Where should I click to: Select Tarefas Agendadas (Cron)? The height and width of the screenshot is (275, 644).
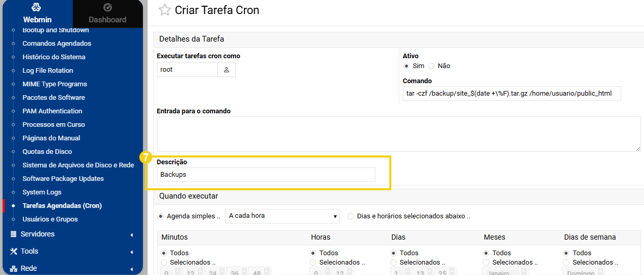pyautogui.click(x=62, y=206)
